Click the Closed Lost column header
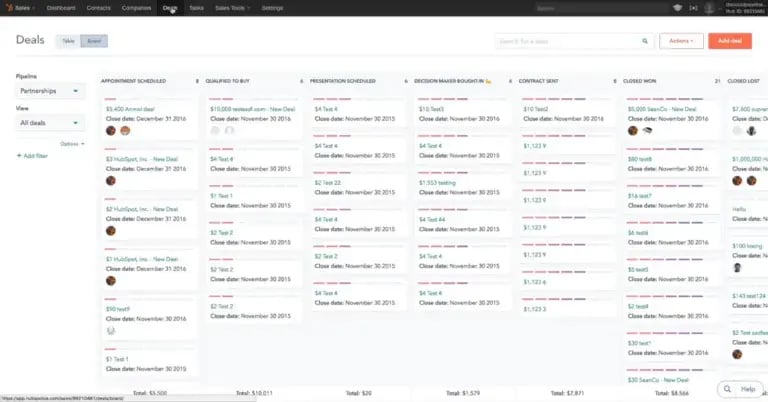768x402 pixels. (744, 81)
